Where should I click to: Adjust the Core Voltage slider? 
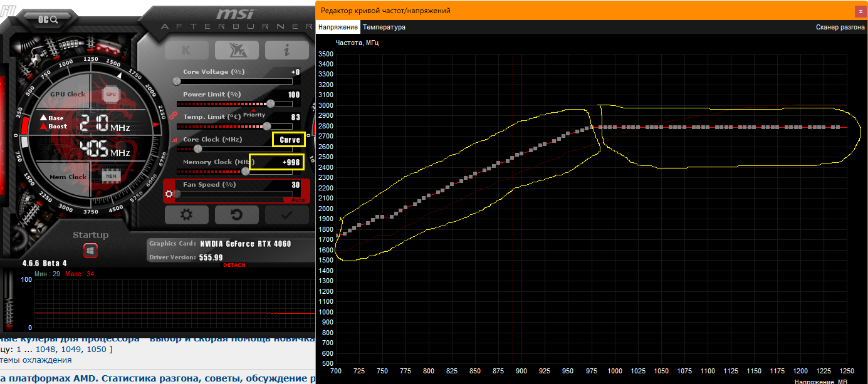pos(234,81)
